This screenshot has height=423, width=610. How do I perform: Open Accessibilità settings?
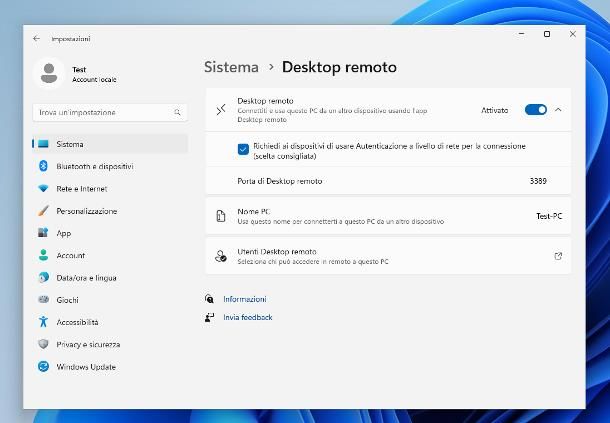[x=110, y=322]
